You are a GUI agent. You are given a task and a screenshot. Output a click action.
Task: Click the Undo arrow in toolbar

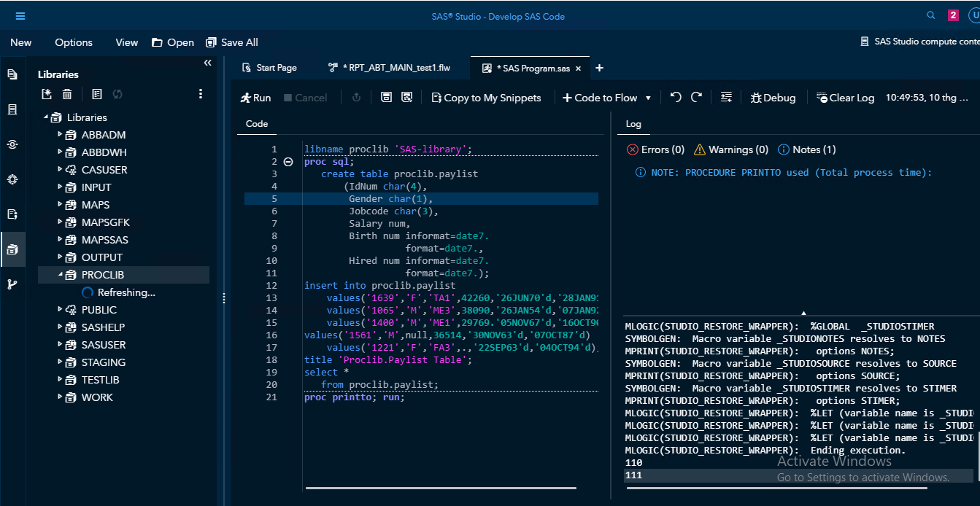(x=676, y=97)
